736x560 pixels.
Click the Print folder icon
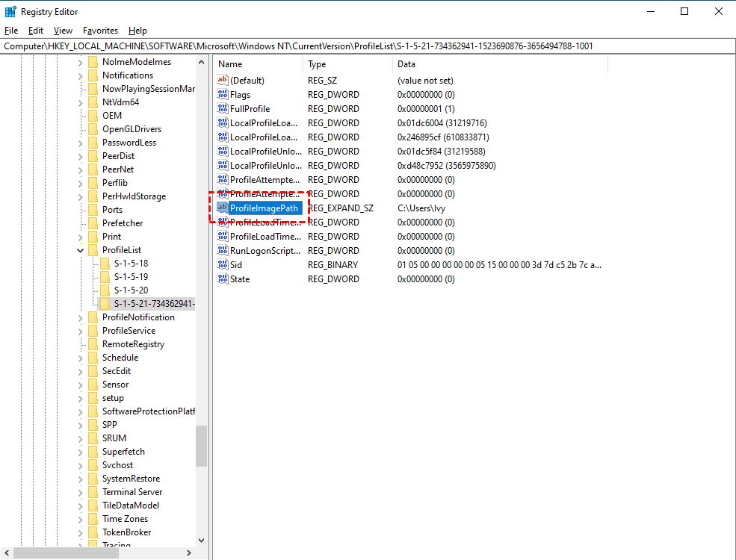[x=93, y=237]
